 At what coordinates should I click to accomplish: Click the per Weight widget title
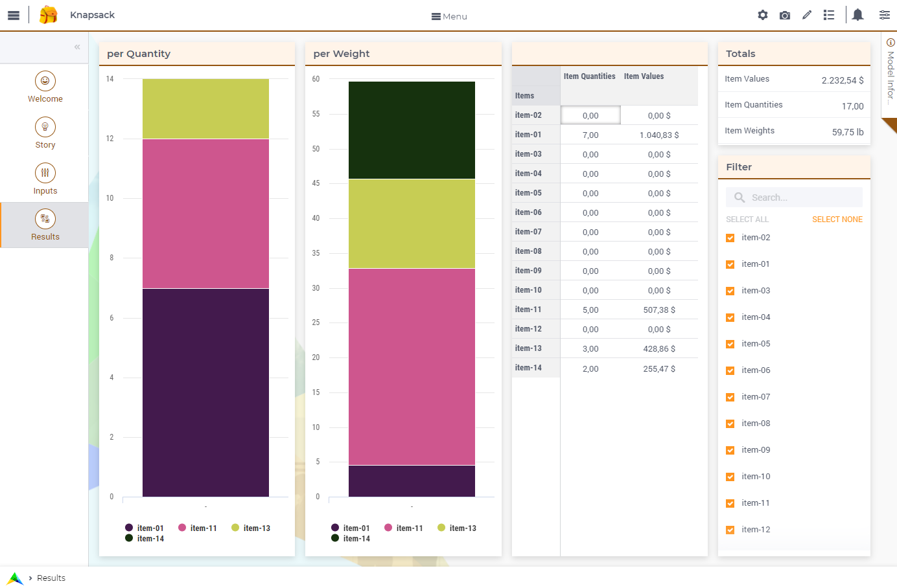(x=342, y=54)
